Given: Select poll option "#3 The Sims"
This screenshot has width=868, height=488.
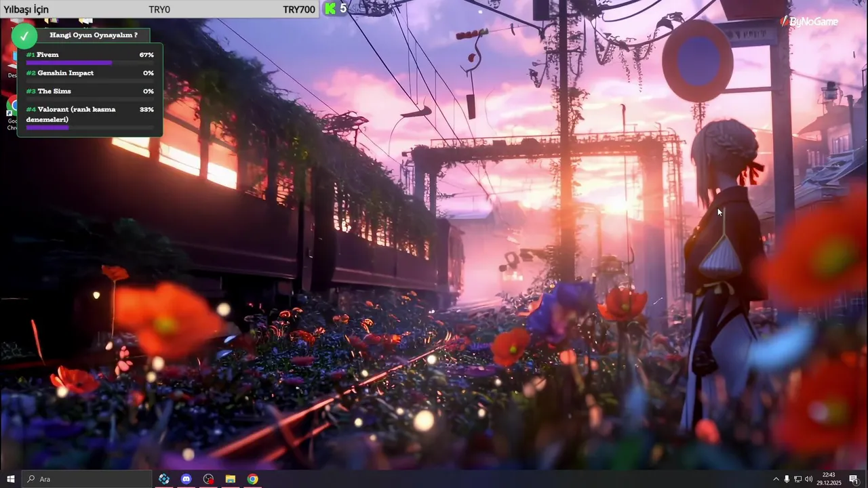Looking at the screenshot, I should point(48,91).
